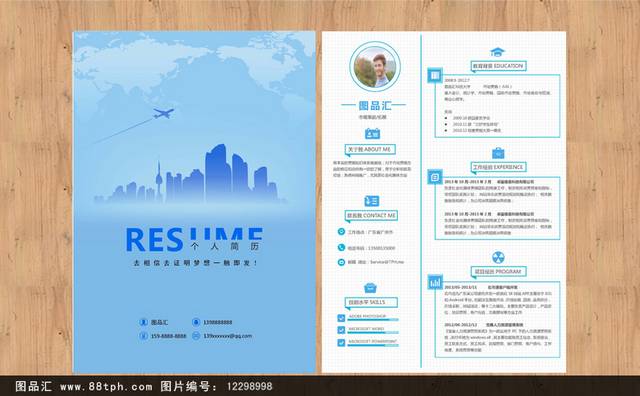Click the airplane graphic on the cover

click(163, 113)
